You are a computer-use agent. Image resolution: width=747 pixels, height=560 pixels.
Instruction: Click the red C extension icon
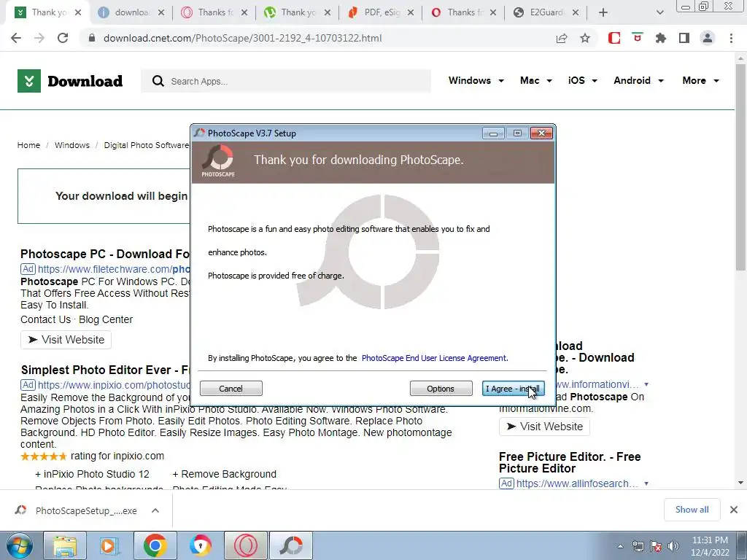click(614, 38)
